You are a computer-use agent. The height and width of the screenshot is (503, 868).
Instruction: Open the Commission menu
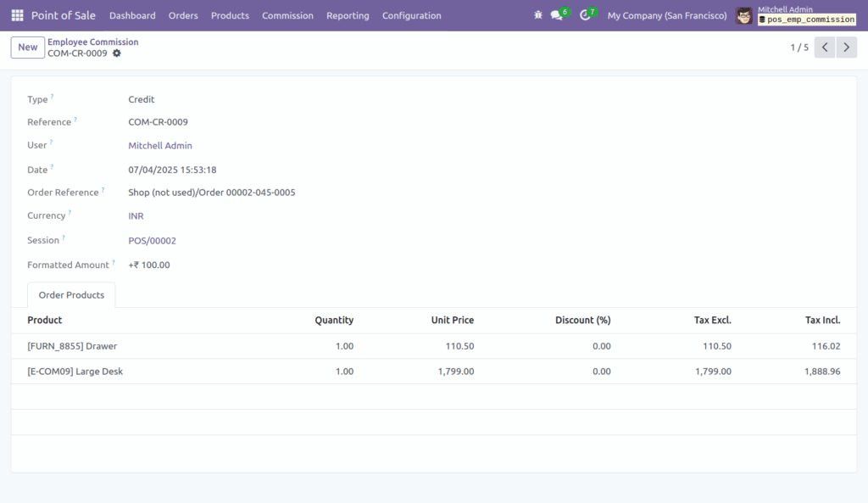(x=287, y=15)
